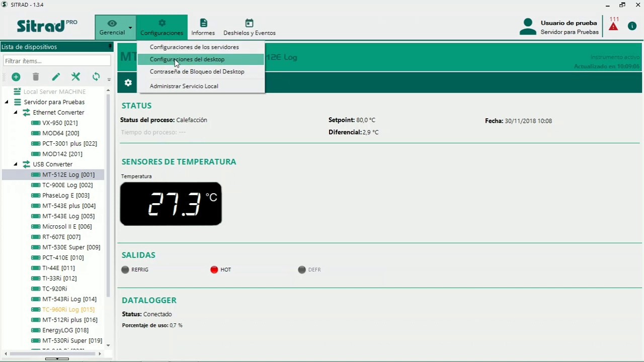644x362 pixels.
Task: Select device MT-543Ri Log [014]
Action: click(x=69, y=299)
